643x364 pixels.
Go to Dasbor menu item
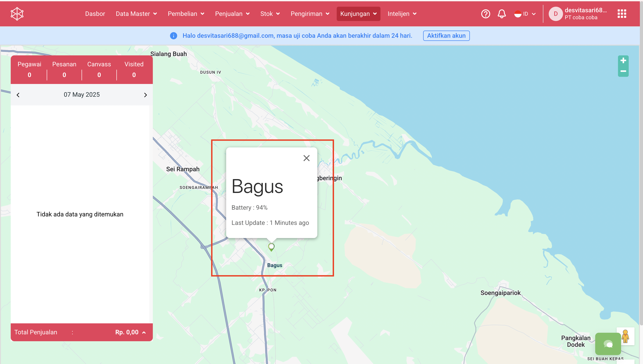(95, 14)
